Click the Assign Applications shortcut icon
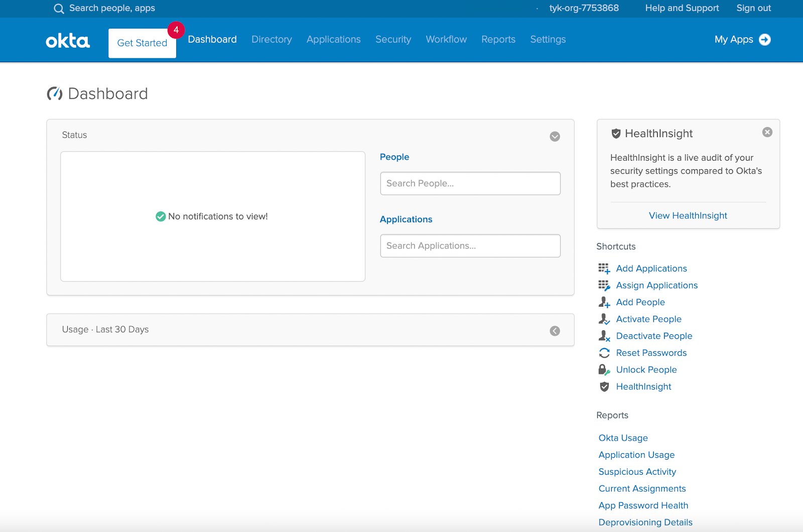The width and height of the screenshot is (803, 532). [604, 286]
